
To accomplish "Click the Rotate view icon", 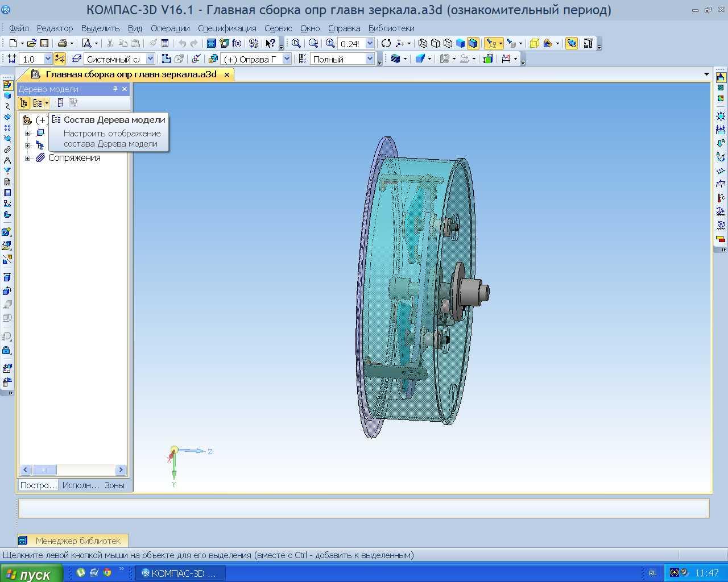I will coord(386,43).
